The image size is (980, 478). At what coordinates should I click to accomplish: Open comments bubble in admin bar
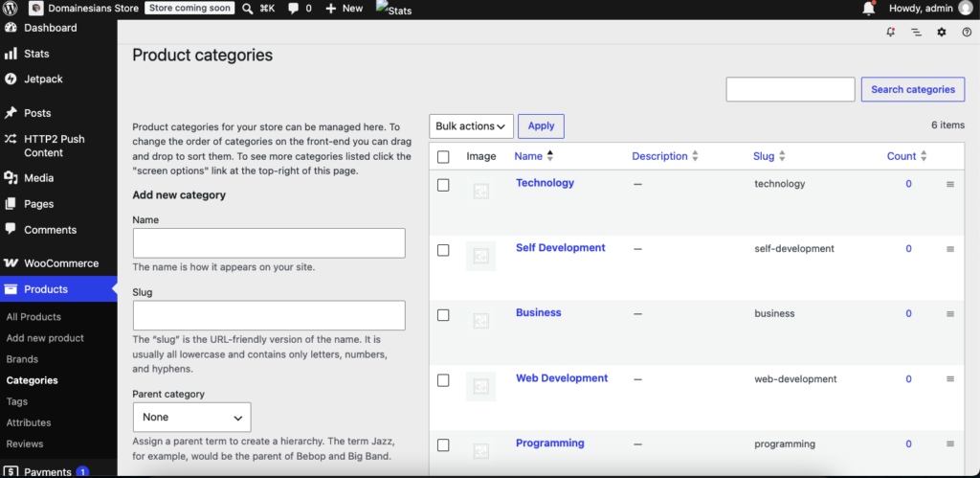pyautogui.click(x=293, y=9)
